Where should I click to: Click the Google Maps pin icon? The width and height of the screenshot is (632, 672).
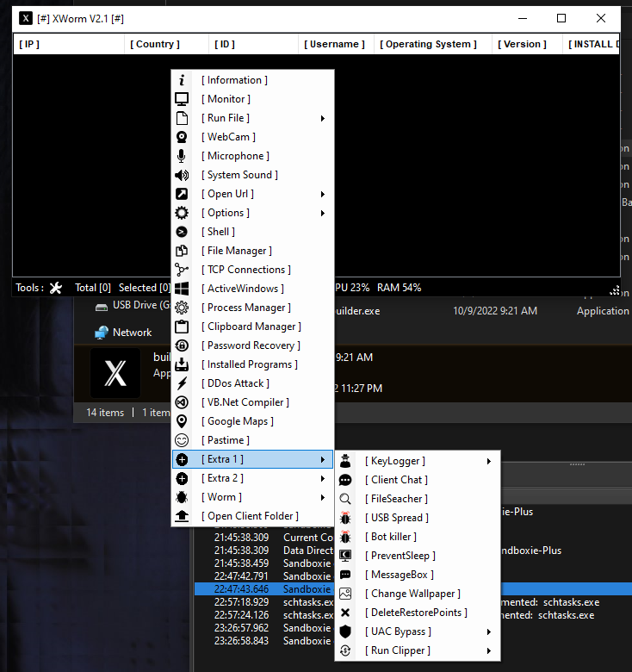point(182,421)
